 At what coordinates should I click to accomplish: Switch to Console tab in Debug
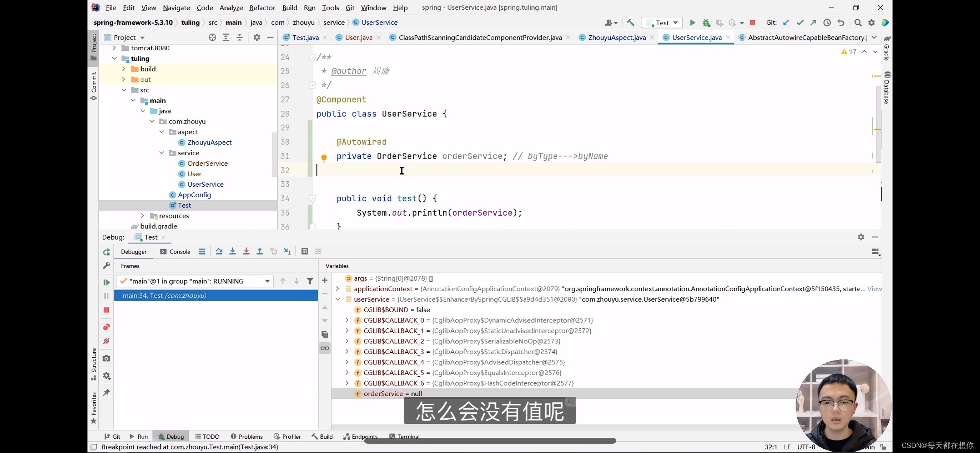click(175, 252)
